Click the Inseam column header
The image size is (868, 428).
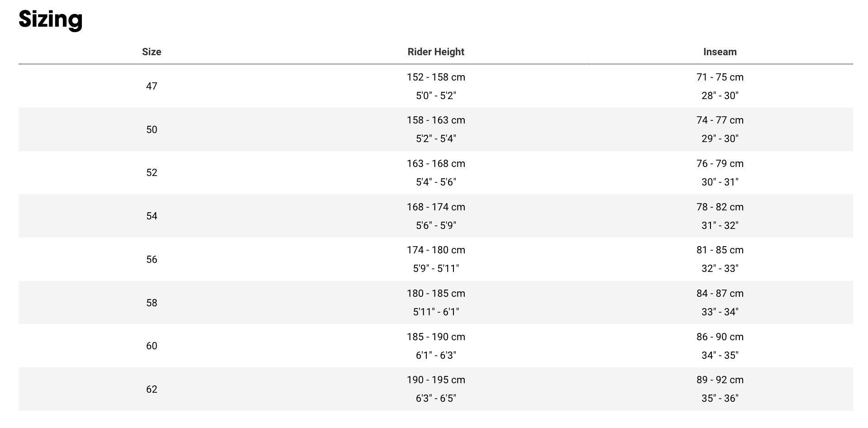click(x=720, y=52)
